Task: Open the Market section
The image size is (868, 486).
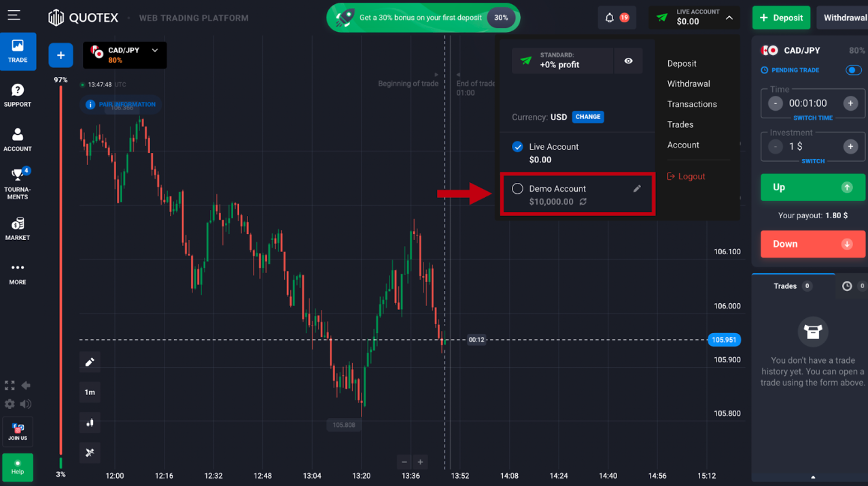Action: tap(18, 229)
